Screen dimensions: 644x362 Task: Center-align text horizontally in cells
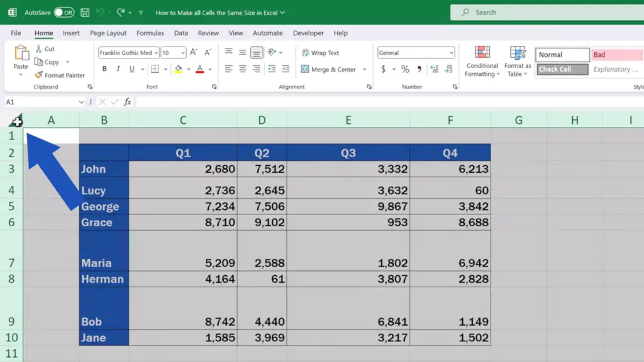(242, 69)
